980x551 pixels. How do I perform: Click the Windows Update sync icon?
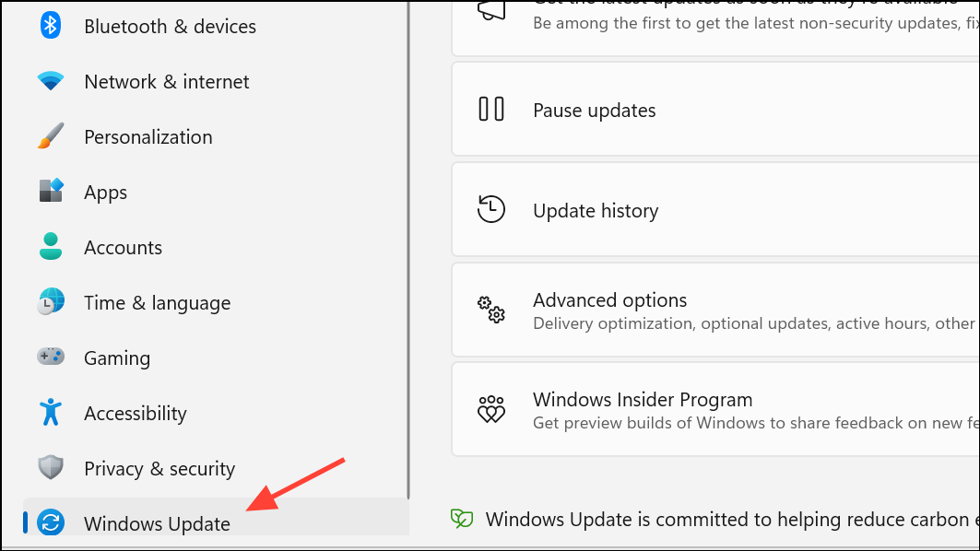pyautogui.click(x=50, y=522)
